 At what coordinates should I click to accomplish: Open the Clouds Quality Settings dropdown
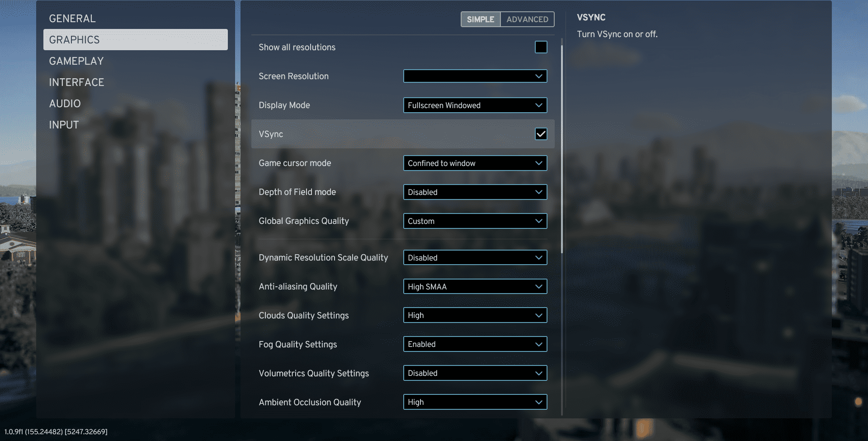(475, 315)
